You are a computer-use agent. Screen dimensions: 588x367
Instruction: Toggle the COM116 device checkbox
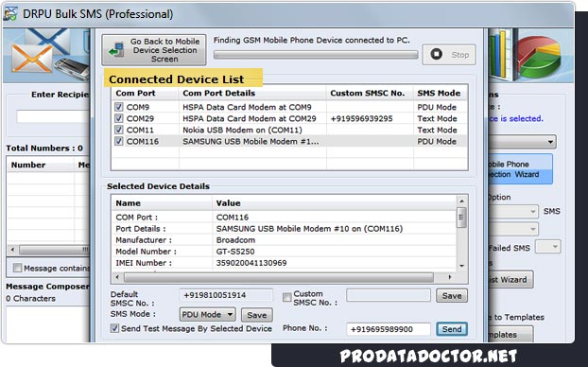[119, 142]
